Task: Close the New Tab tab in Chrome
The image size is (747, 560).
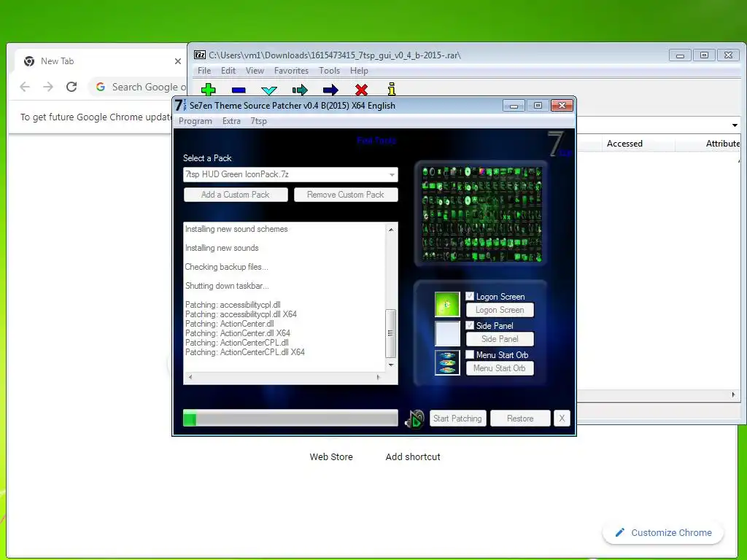Action: [178, 61]
